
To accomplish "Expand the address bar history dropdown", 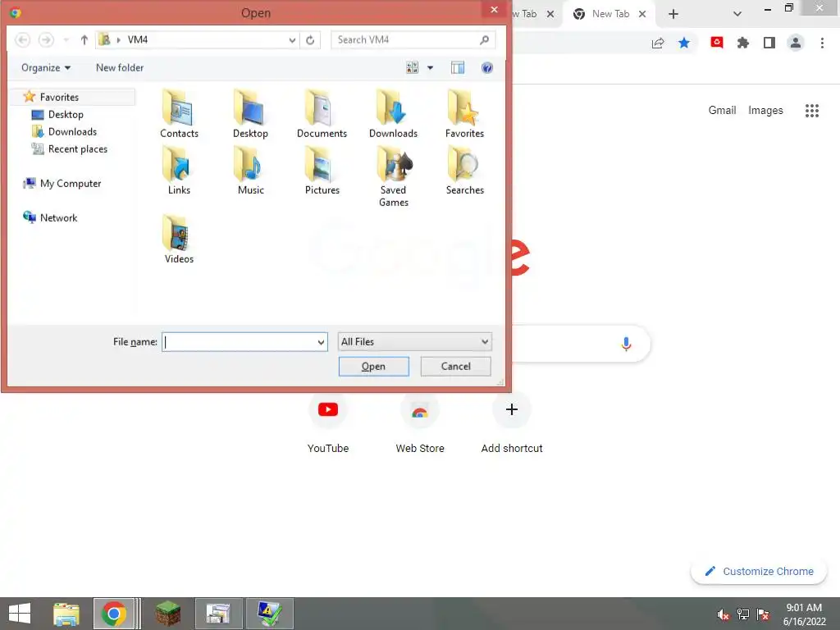I will tap(292, 40).
